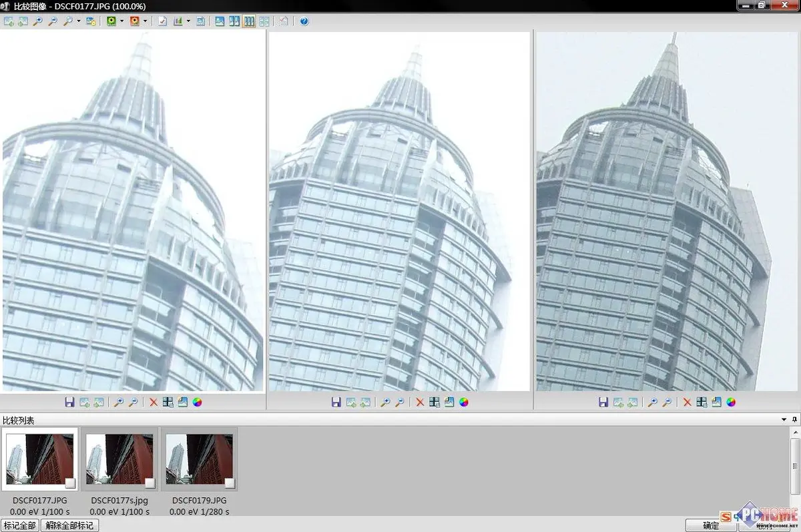This screenshot has height=532, width=801.
Task: Open color wheel adjustment for right image
Action: [732, 403]
